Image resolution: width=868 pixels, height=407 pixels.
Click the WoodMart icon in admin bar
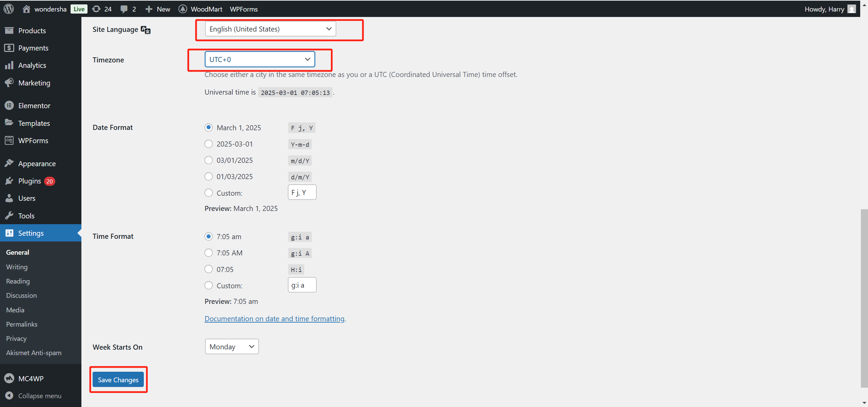pos(182,9)
